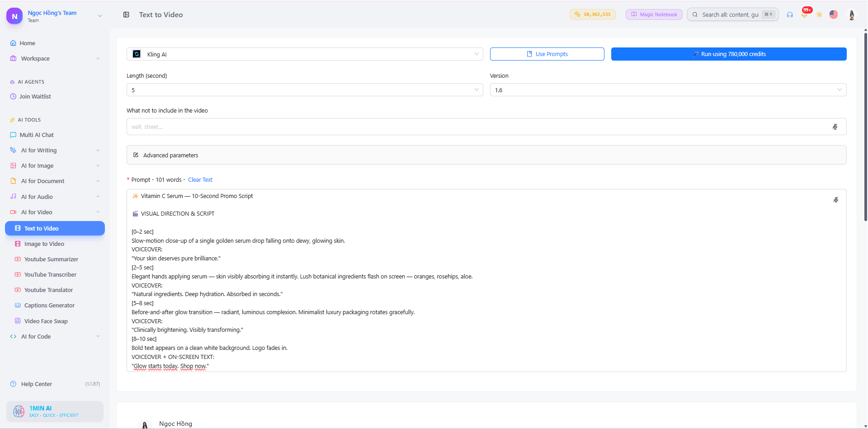Viewport: 868px width, 429px height.
Task: Click the AI for Writing pen icon
Action: point(13,150)
